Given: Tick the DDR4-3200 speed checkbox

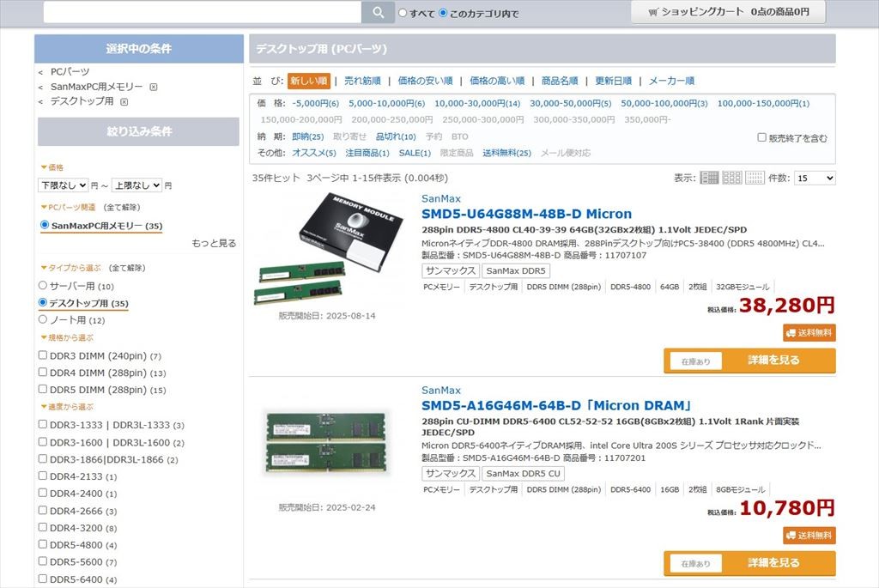Looking at the screenshot, I should [x=43, y=527].
